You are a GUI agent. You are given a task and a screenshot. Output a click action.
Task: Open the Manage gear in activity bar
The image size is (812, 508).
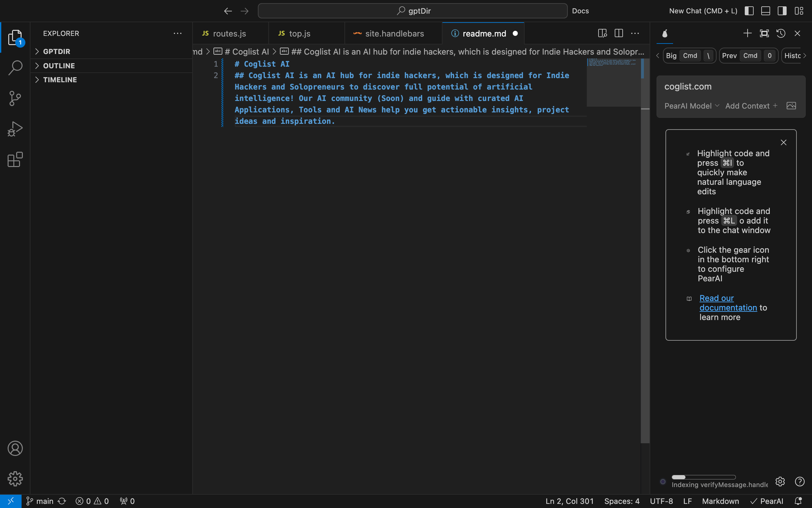(15, 478)
